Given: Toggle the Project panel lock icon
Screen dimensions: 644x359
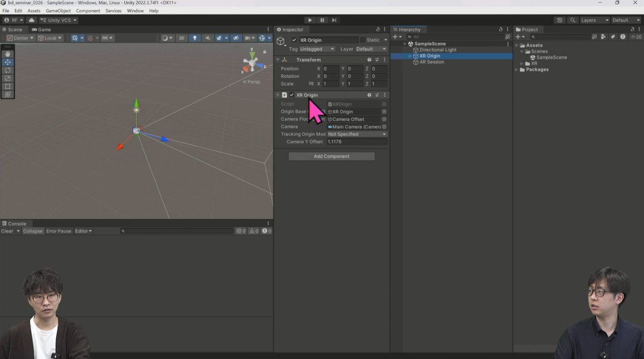Looking at the screenshot, I should tap(632, 30).
